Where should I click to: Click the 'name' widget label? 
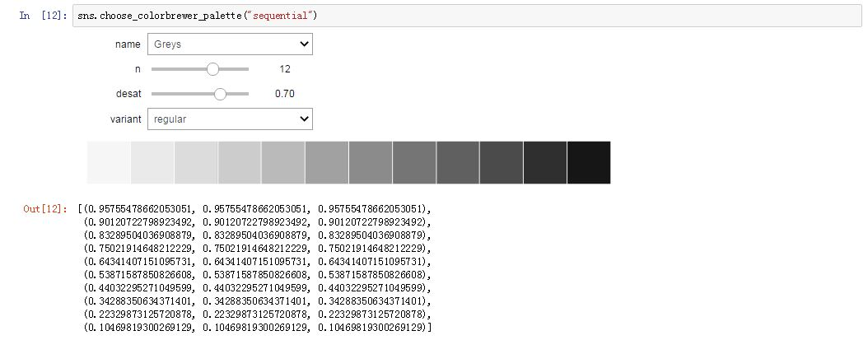tap(128, 44)
